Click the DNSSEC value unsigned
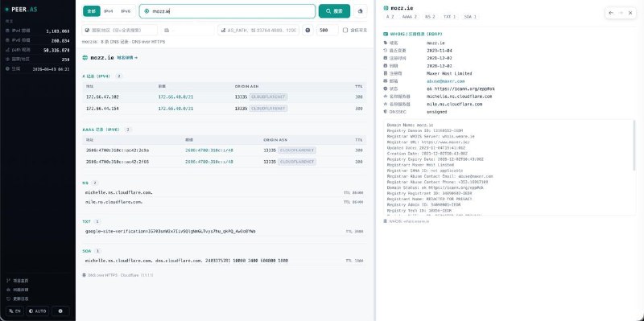The image size is (644, 321). [436, 112]
